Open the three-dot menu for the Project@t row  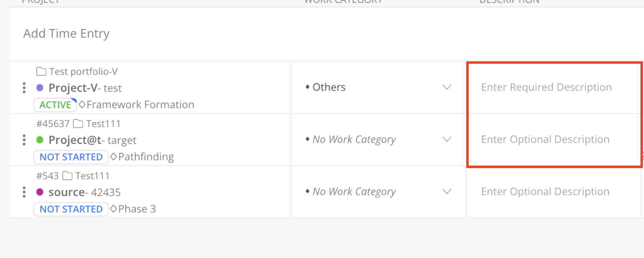[x=24, y=140]
